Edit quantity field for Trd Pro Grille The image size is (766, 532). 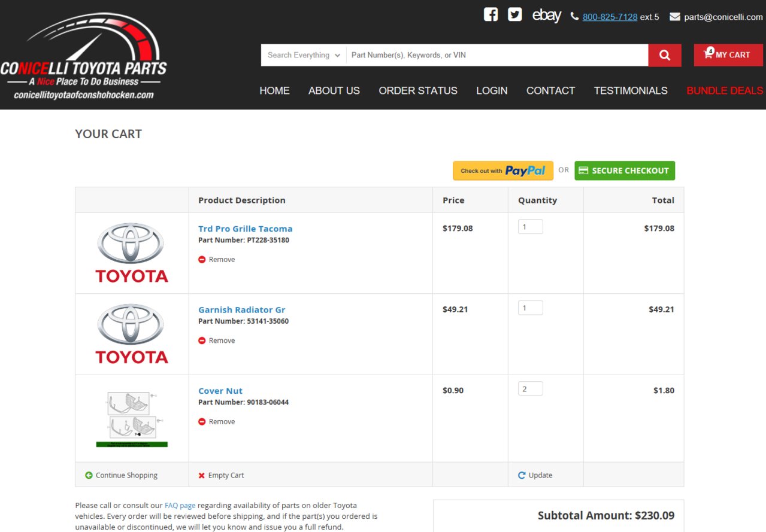point(531,227)
